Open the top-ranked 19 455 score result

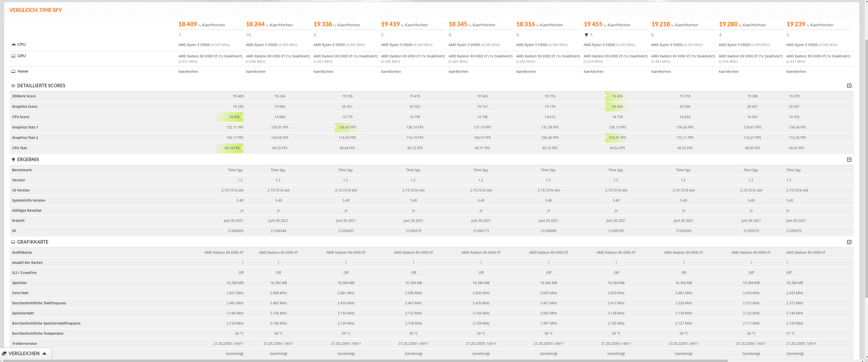(x=593, y=24)
